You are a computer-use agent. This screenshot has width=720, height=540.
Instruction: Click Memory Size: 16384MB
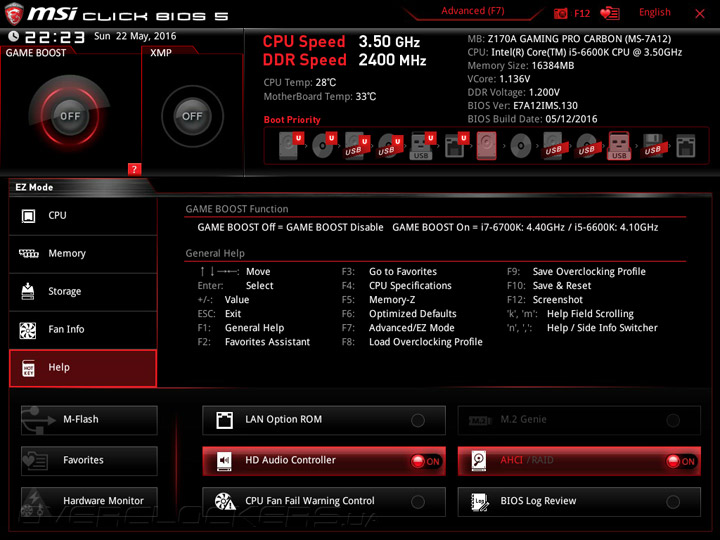521,66
